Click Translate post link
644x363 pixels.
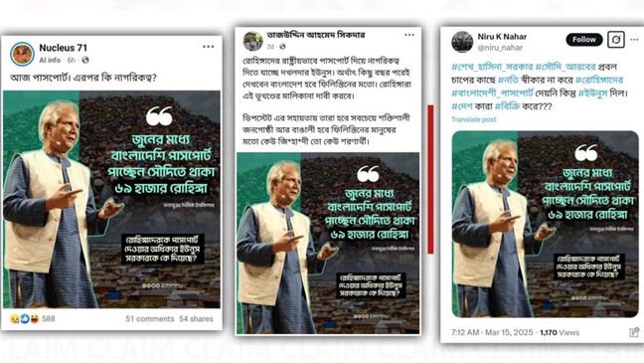coord(473,119)
